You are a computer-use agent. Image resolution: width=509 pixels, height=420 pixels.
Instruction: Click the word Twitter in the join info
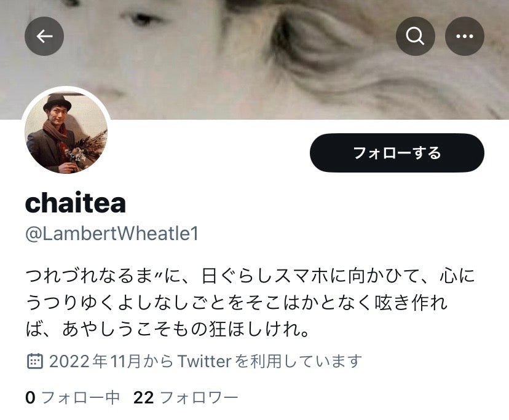(x=205, y=361)
